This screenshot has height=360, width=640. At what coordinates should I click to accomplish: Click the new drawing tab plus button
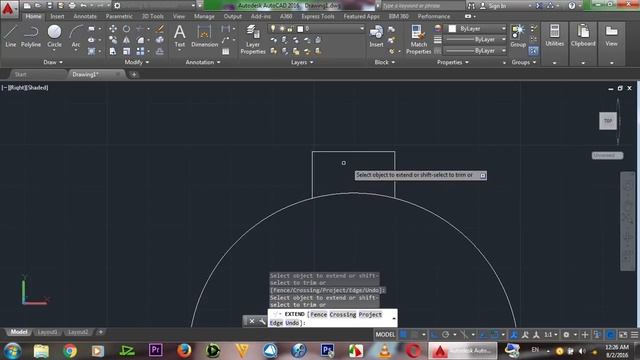(134, 74)
